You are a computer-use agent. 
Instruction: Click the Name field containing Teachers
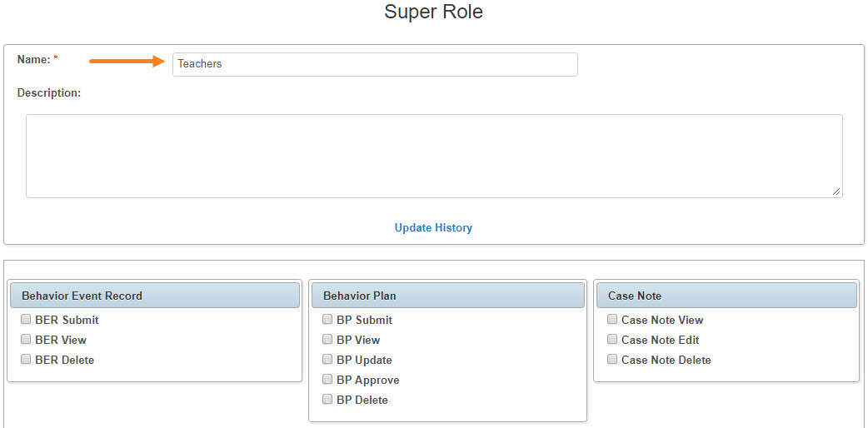click(375, 64)
